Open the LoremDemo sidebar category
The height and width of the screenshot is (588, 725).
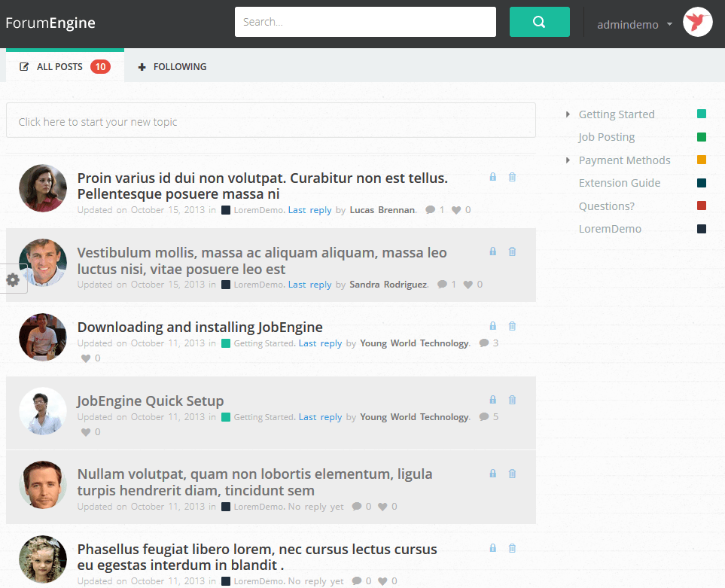coord(610,229)
